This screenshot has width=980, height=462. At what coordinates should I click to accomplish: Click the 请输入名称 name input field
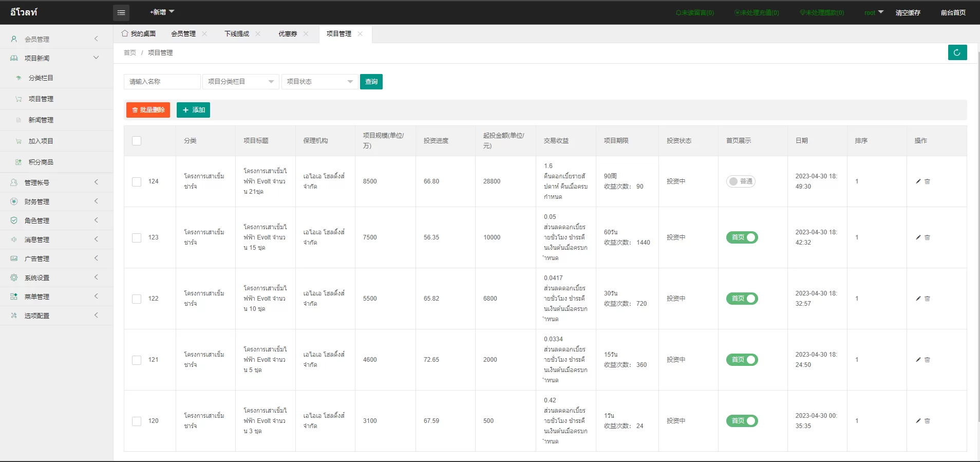pos(162,82)
